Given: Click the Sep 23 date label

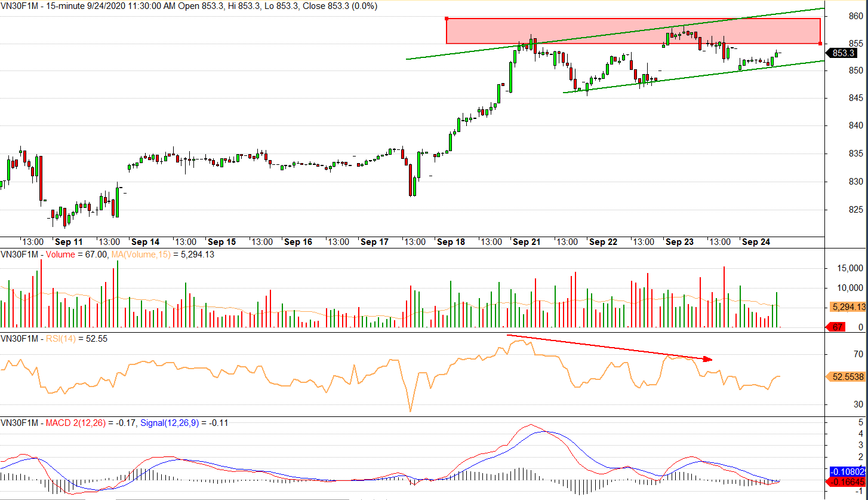Looking at the screenshot, I should point(679,242).
